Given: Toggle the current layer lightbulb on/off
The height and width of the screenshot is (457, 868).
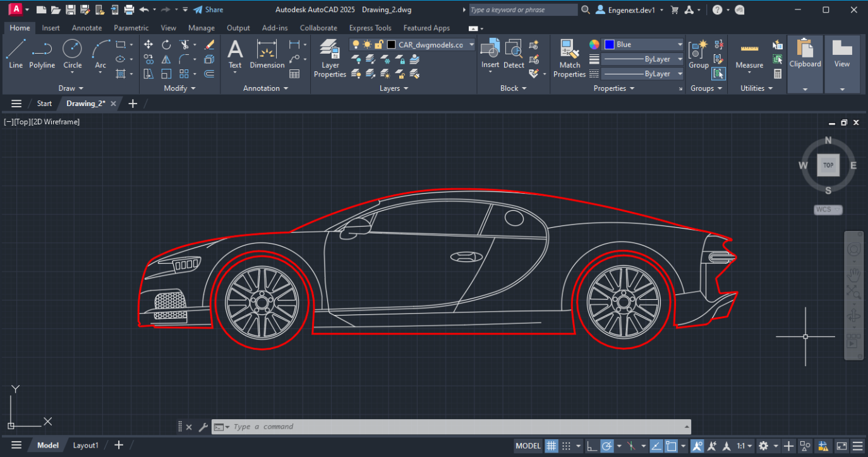Looking at the screenshot, I should point(356,45).
